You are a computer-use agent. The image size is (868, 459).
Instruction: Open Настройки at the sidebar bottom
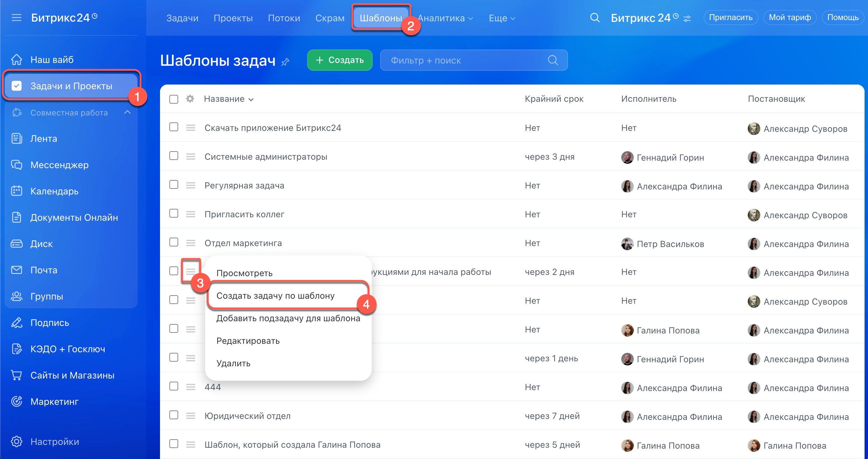coord(54,441)
